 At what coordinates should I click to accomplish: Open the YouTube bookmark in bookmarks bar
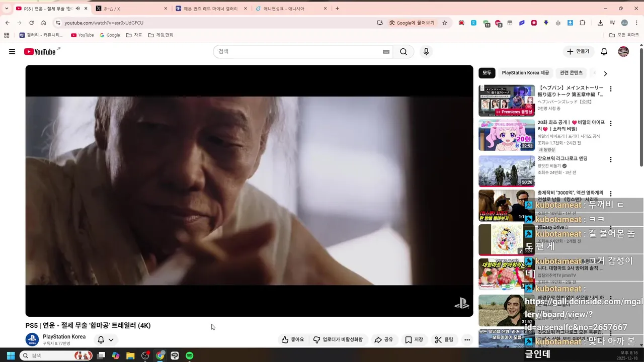point(83,35)
